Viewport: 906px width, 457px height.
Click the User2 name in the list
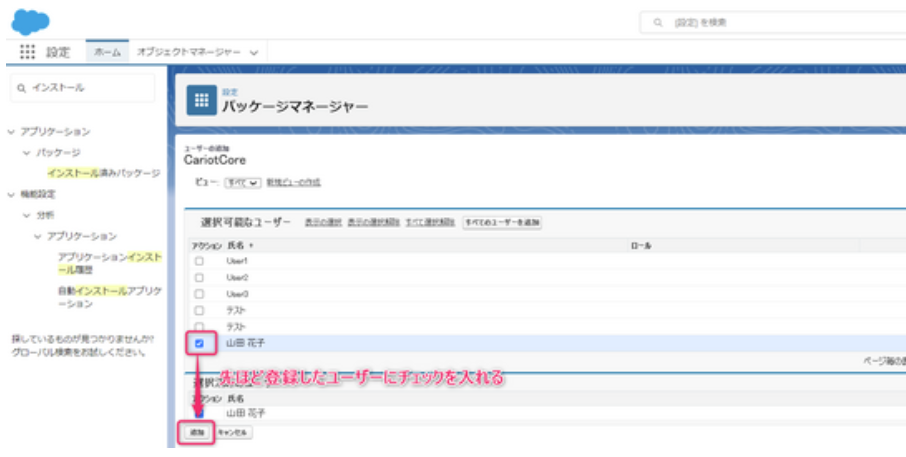[237, 278]
